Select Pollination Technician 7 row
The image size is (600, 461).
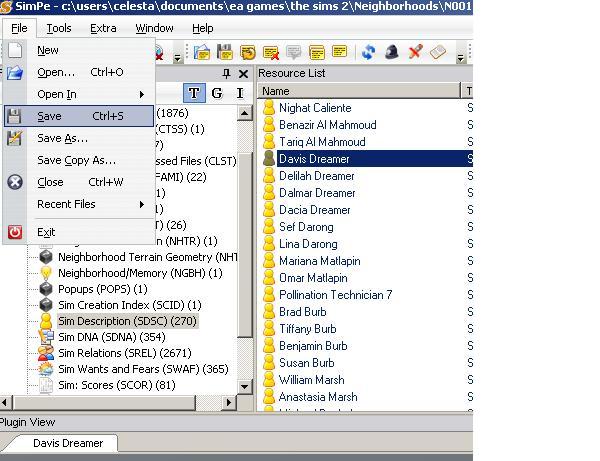[336, 295]
